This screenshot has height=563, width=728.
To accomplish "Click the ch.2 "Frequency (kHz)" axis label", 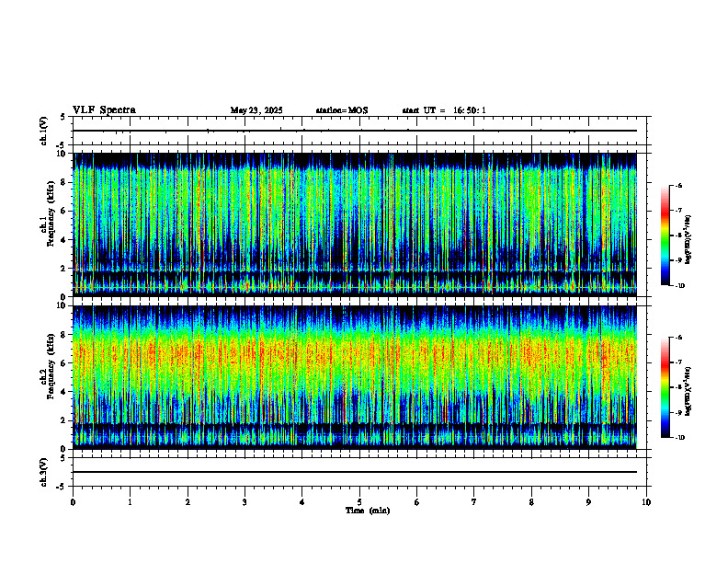I will [x=51, y=364].
